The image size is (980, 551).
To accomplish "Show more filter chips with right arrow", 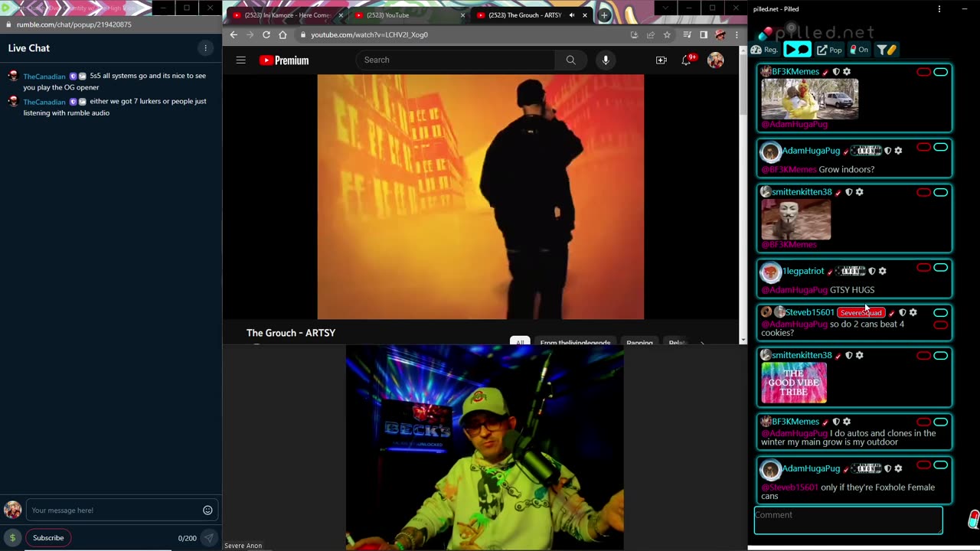I will coord(702,342).
